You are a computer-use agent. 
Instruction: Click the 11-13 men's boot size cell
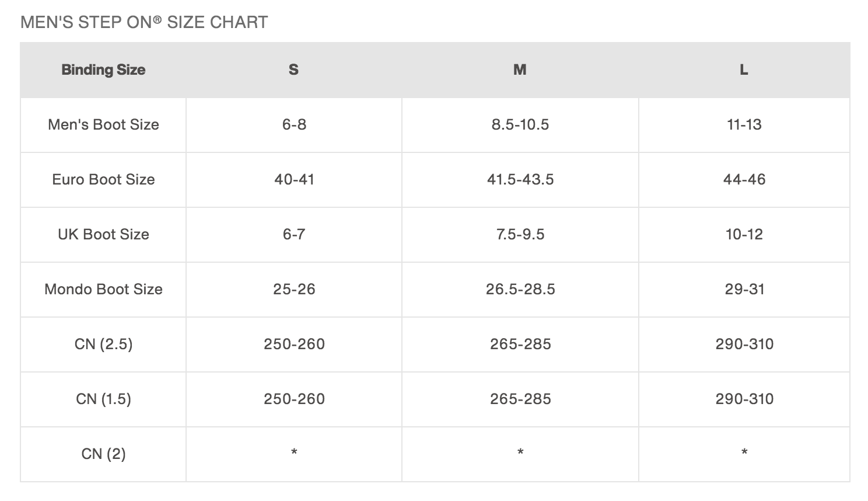point(744,125)
